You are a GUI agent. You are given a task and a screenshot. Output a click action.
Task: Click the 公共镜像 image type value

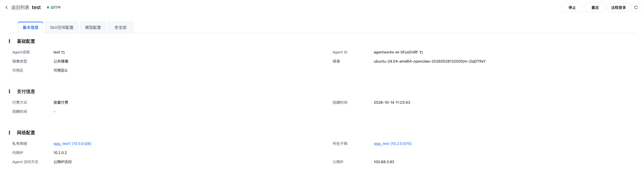click(x=61, y=61)
